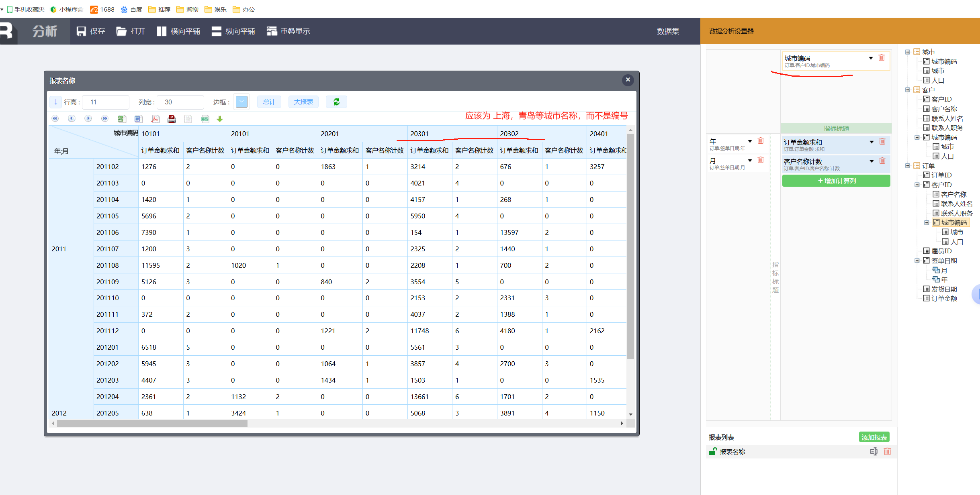Toggle green lock icon on 报表名称
980x495 pixels.
712,452
